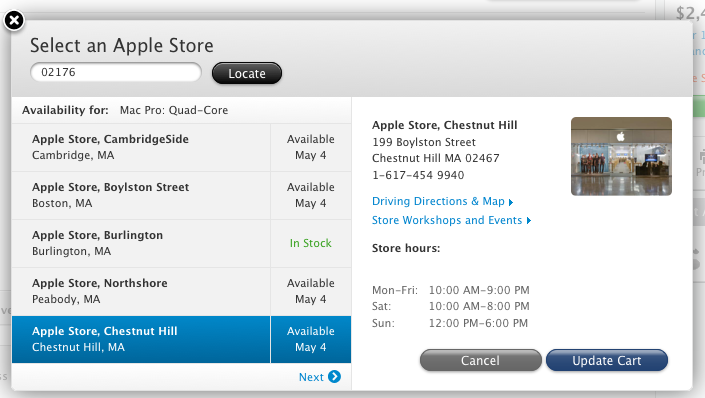Click the zip code field containing 02176
The width and height of the screenshot is (705, 398).
coord(116,72)
